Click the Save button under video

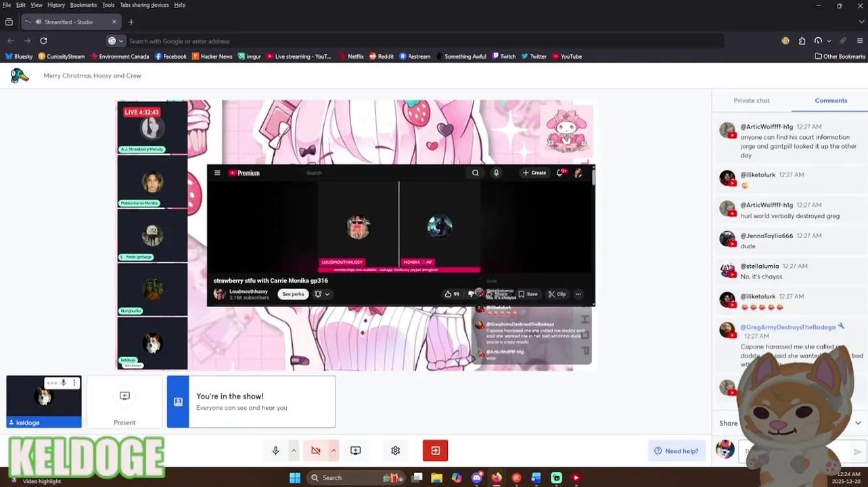click(x=528, y=294)
